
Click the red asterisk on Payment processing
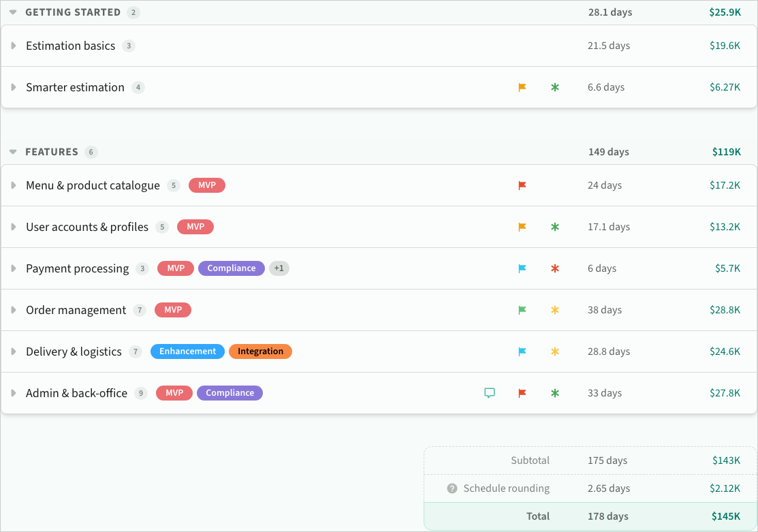[x=555, y=268]
